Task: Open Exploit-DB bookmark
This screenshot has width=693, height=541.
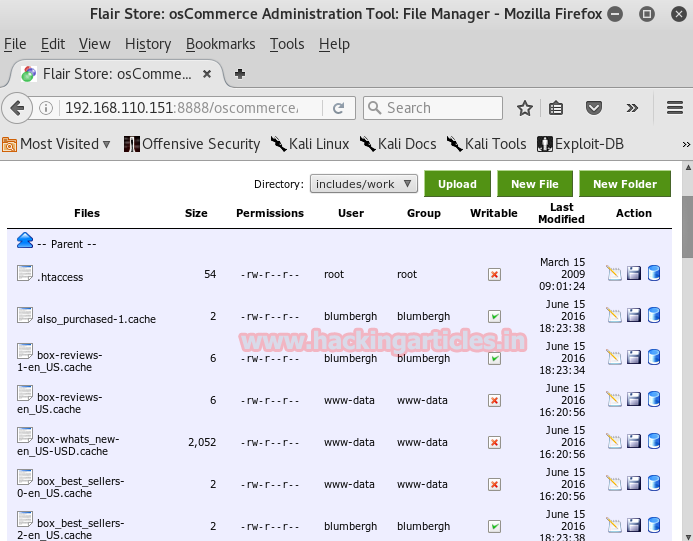Action: coord(580,144)
